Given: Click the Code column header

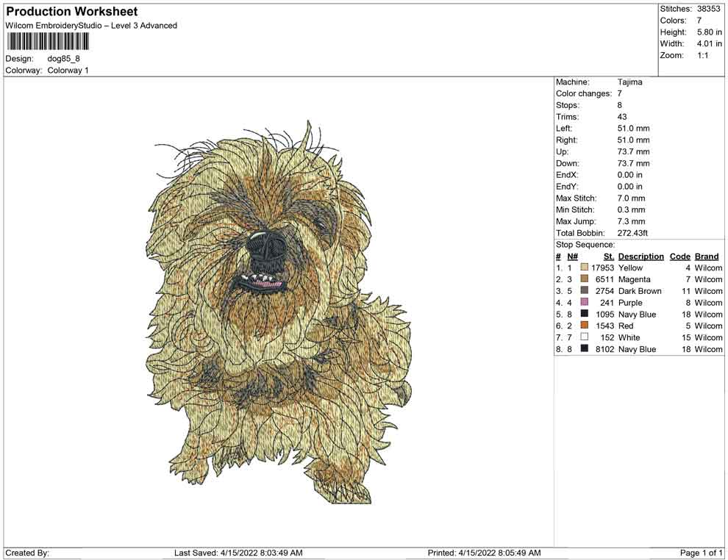Looking at the screenshot, I should click(679, 256).
